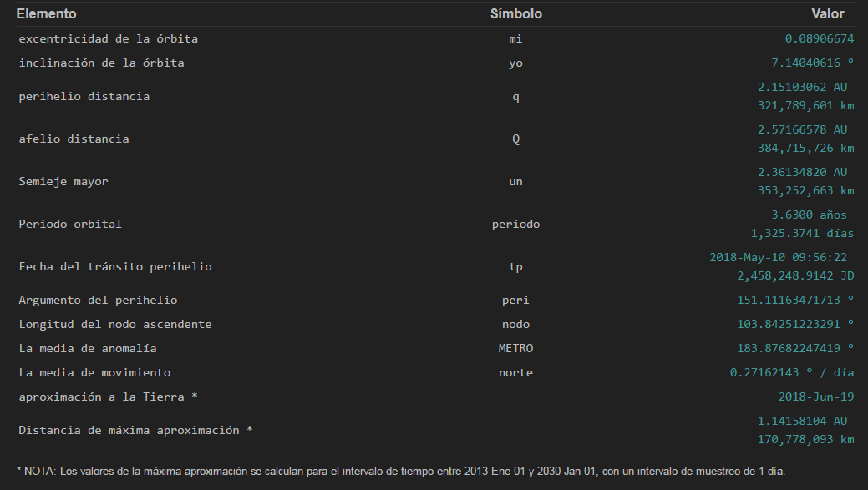868x490 pixels.
Task: Click the Elemento column header
Action: click(x=47, y=14)
